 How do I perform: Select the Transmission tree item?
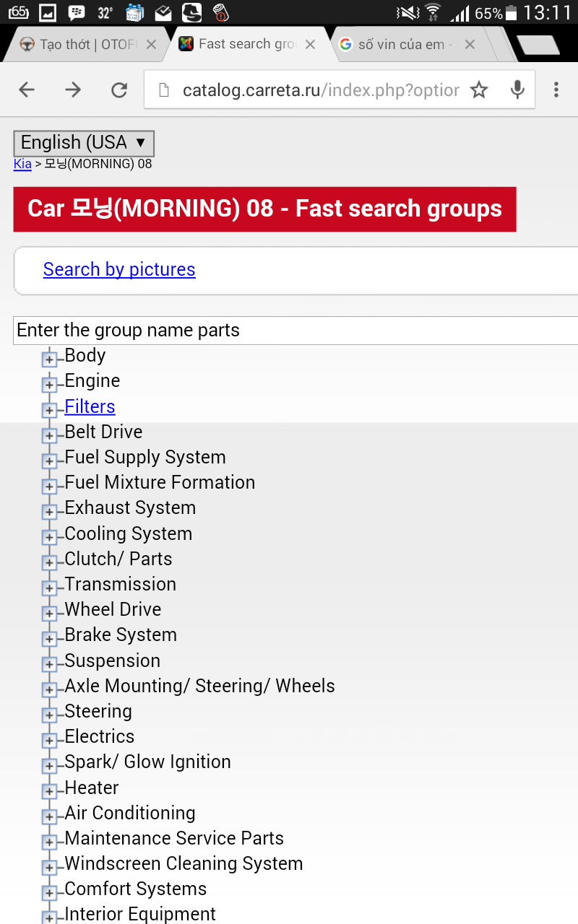(x=121, y=584)
